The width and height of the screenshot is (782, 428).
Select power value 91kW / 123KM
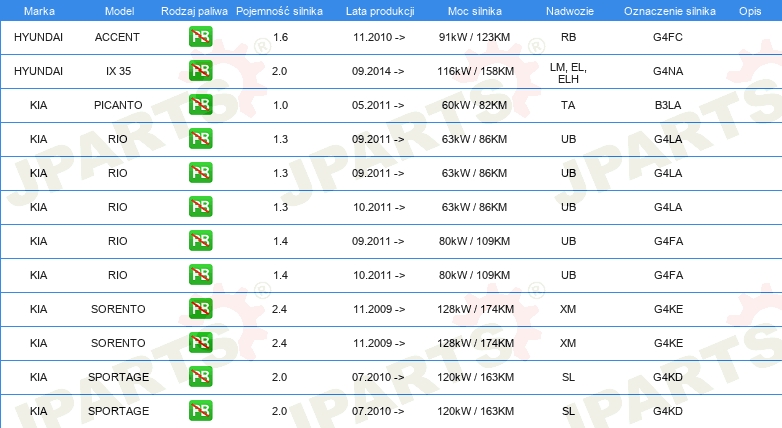pyautogui.click(x=474, y=37)
